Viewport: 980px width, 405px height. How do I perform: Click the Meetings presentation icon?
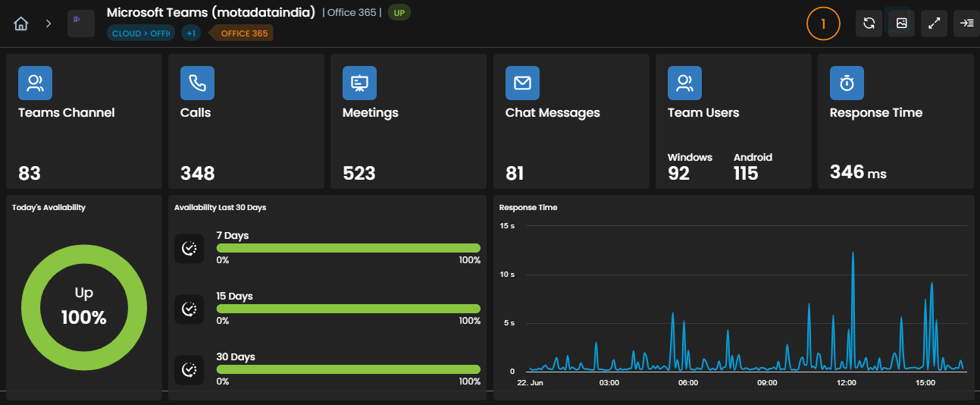pos(359,83)
